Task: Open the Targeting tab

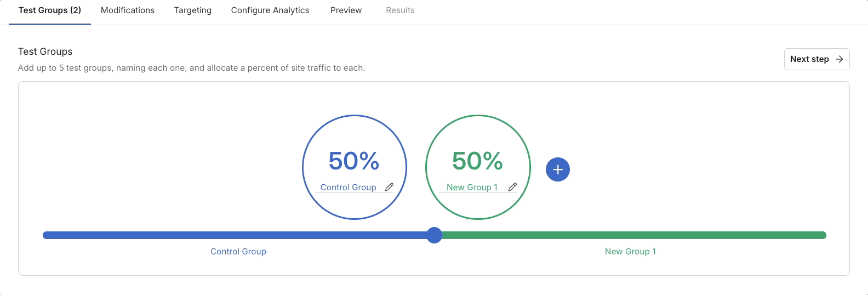Action: [193, 10]
